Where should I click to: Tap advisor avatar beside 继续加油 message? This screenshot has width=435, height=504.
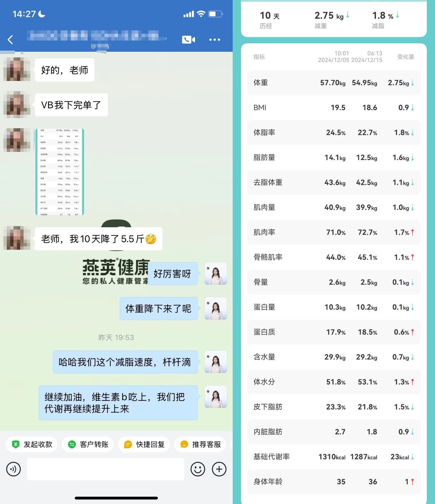coord(216,397)
